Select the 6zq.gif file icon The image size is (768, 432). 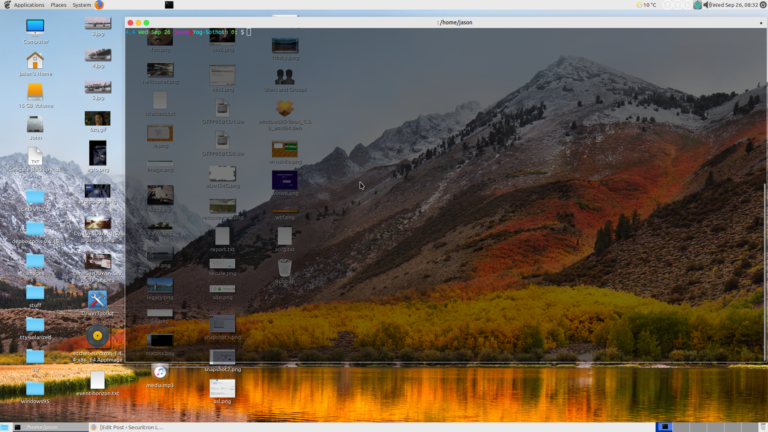point(97,119)
